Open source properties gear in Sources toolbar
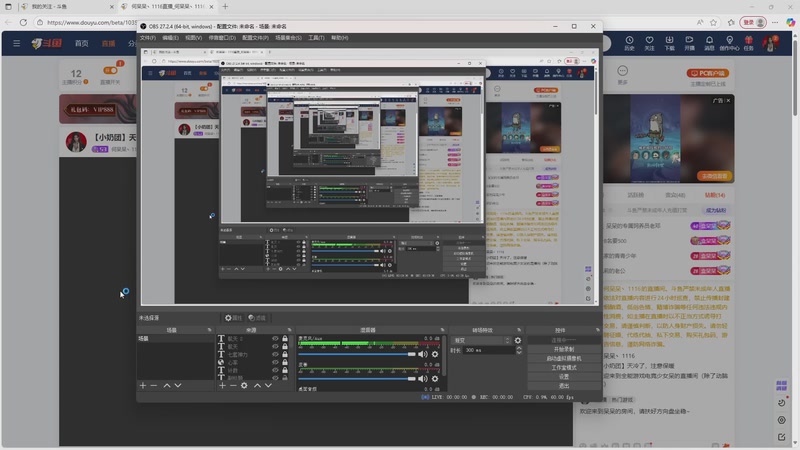The height and width of the screenshot is (450, 800). coord(244,386)
